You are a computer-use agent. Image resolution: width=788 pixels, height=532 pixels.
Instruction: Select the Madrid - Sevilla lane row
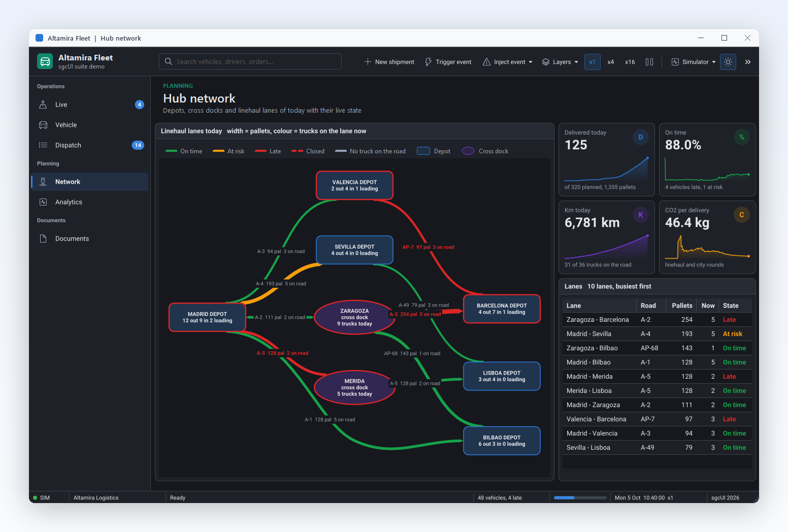click(657, 334)
